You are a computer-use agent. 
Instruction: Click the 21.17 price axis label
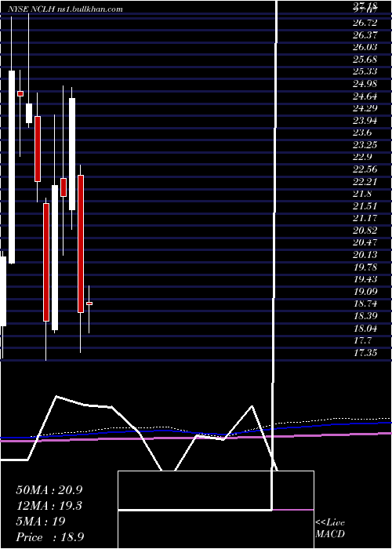(365, 219)
